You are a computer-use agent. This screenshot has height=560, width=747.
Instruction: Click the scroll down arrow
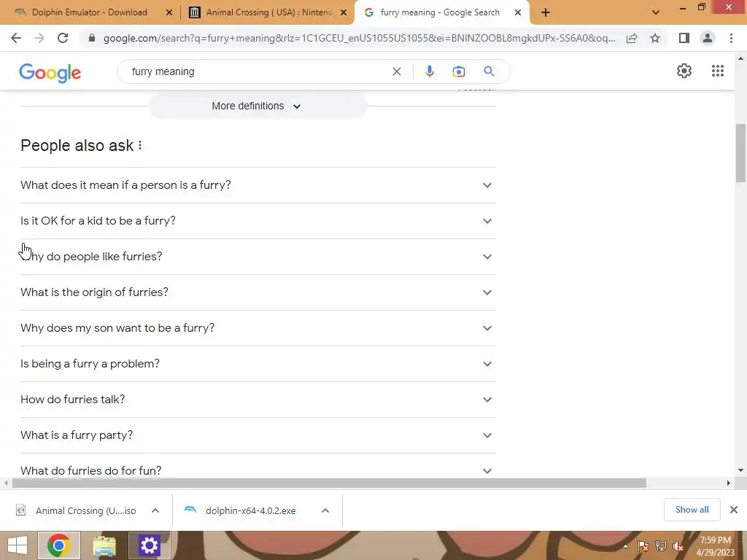741,470
